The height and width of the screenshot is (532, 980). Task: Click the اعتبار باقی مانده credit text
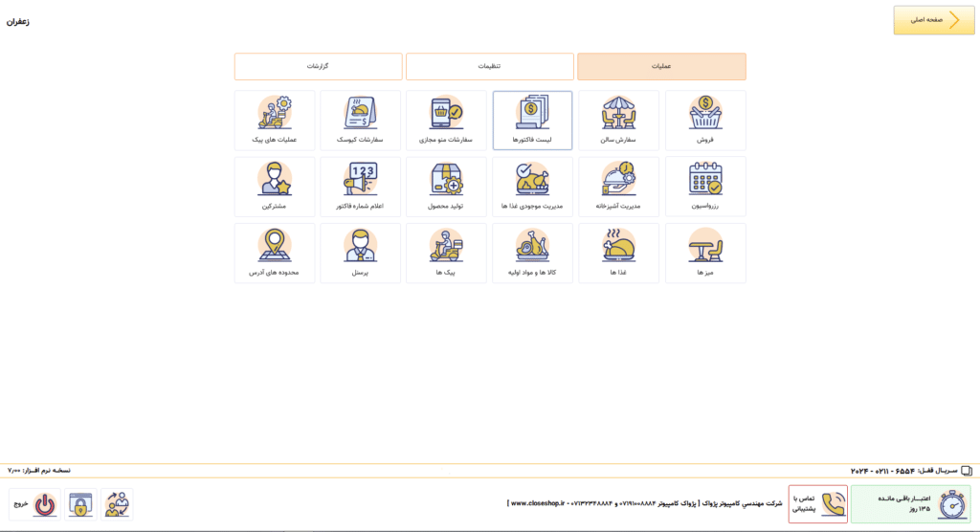(x=903, y=499)
